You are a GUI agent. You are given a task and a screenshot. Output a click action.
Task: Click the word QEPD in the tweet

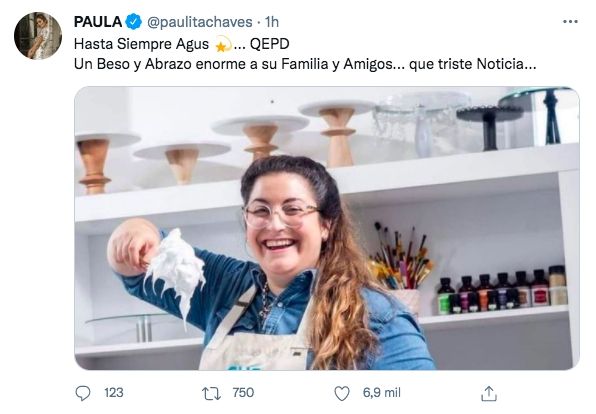click(269, 44)
